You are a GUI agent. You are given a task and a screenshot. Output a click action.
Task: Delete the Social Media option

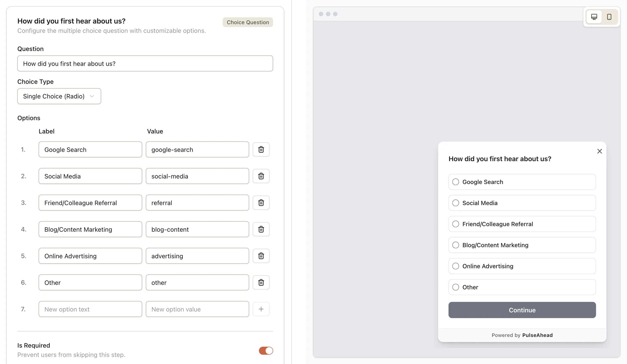(x=261, y=176)
